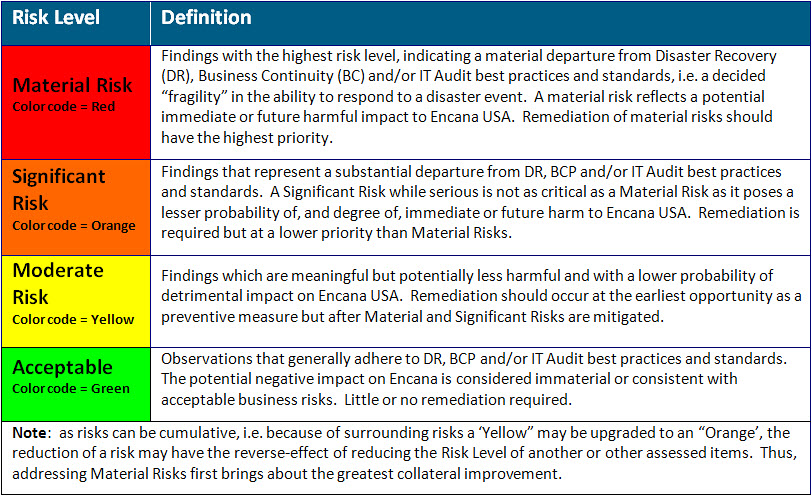The height and width of the screenshot is (496, 812).
Task: Click the red Material Risk cell
Action: pos(76,102)
